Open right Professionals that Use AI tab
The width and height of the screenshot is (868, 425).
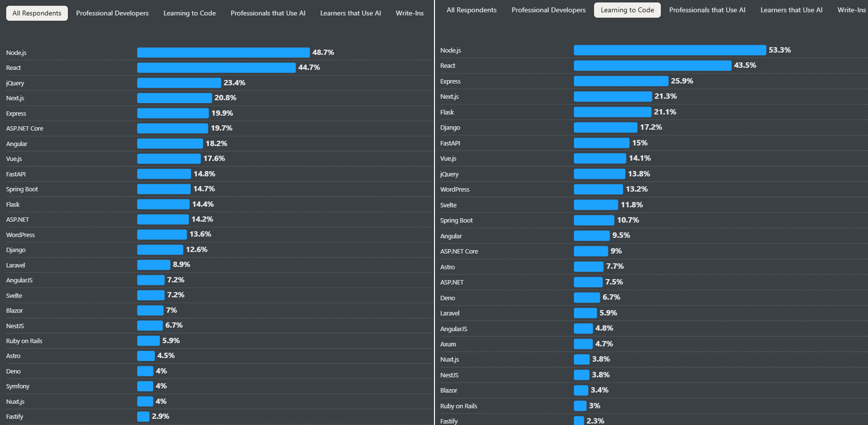(x=707, y=10)
